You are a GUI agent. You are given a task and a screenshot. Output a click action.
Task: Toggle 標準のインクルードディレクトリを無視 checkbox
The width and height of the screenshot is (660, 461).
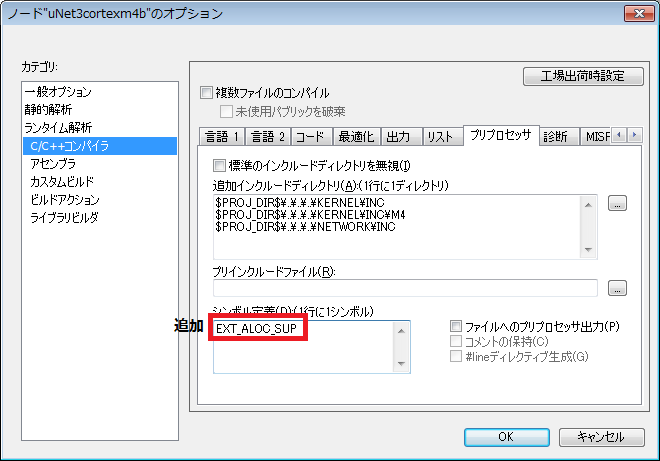click(x=220, y=165)
